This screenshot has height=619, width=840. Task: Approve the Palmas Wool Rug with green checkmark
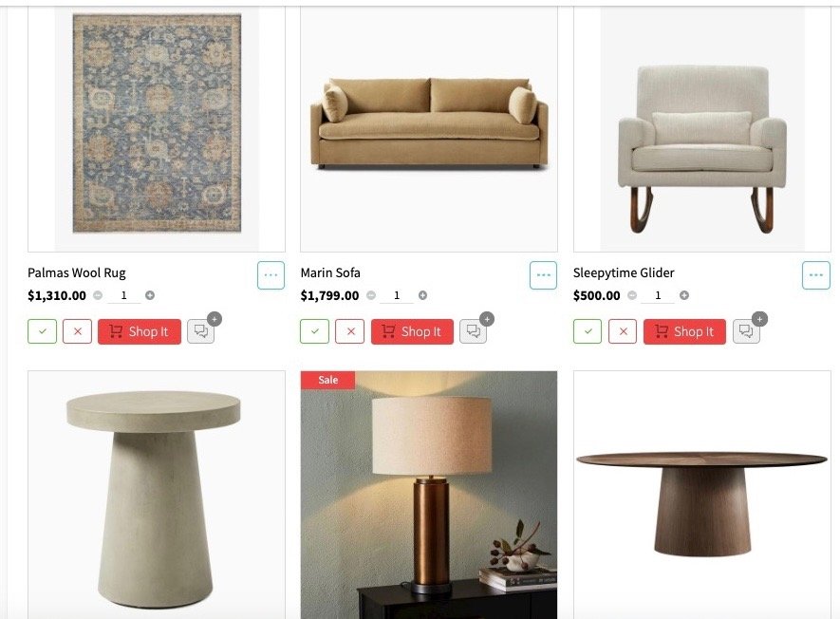tap(43, 331)
